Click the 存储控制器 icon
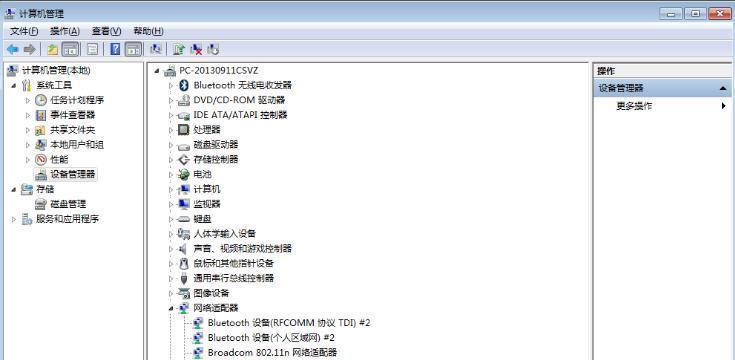 184,159
